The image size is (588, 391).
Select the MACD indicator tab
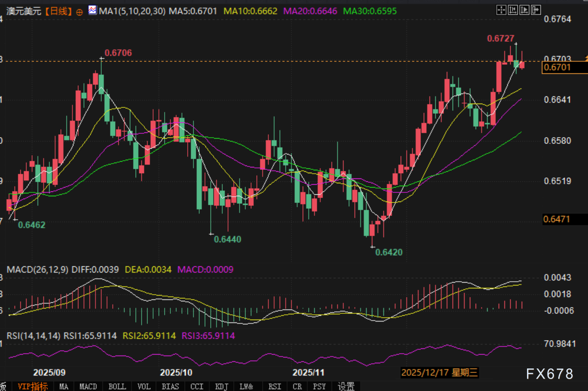pyautogui.click(x=88, y=386)
